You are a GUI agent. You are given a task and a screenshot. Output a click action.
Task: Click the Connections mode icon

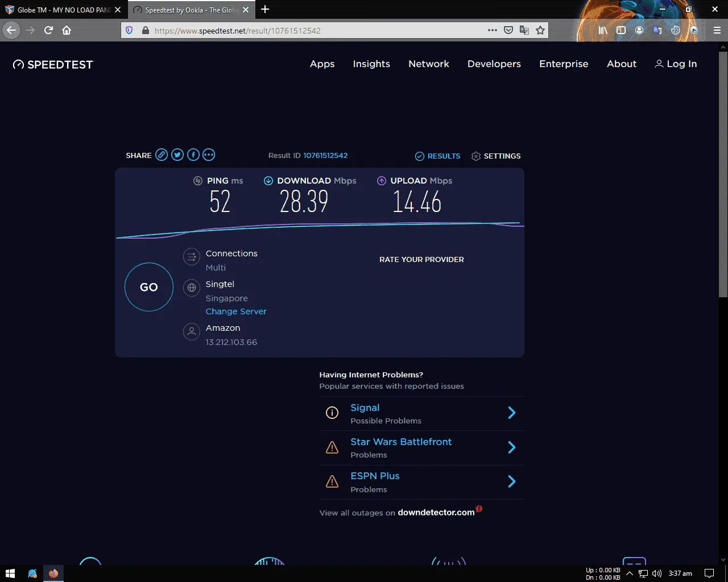(x=192, y=257)
